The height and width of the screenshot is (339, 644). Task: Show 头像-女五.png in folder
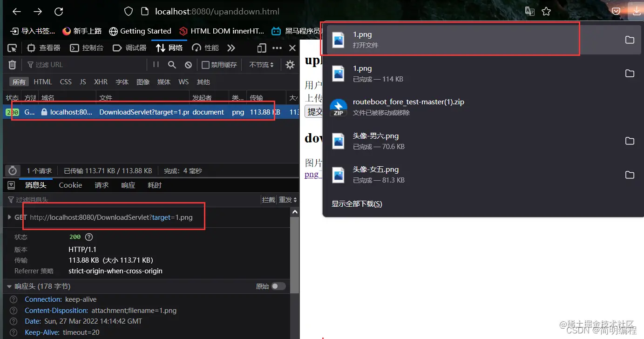(x=630, y=175)
